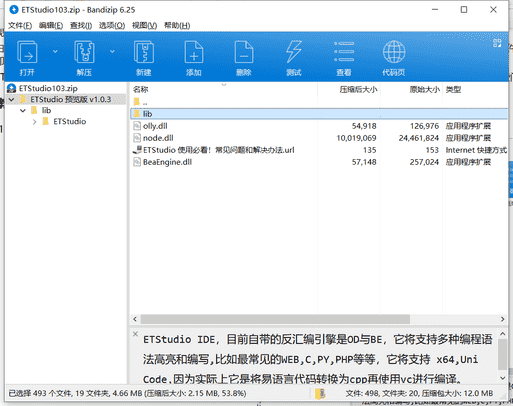
Task: Click the status bar selection summary text
Action: [127, 394]
